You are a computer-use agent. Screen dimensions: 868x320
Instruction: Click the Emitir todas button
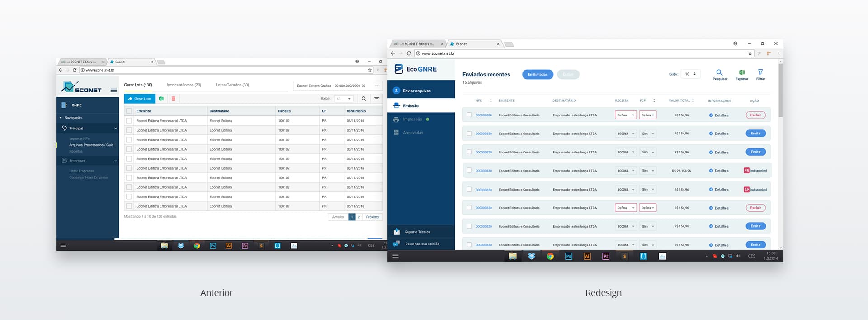point(538,74)
